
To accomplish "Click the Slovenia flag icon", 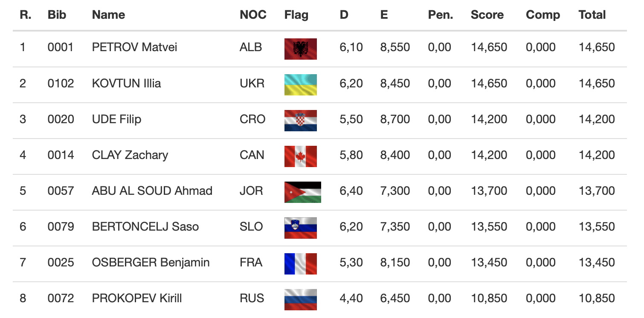I will (x=300, y=228).
